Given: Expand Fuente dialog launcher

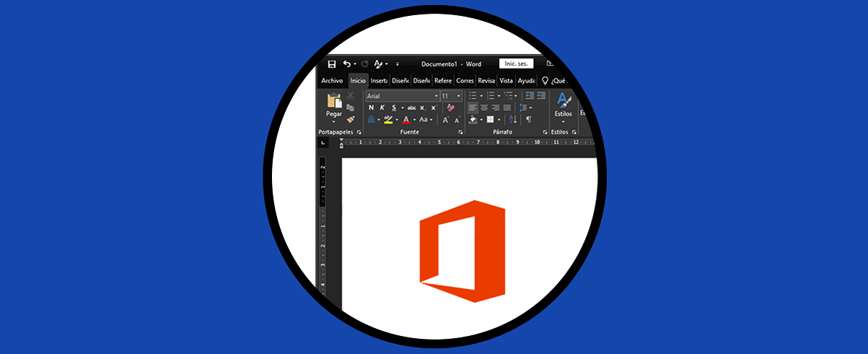Looking at the screenshot, I should click(461, 132).
